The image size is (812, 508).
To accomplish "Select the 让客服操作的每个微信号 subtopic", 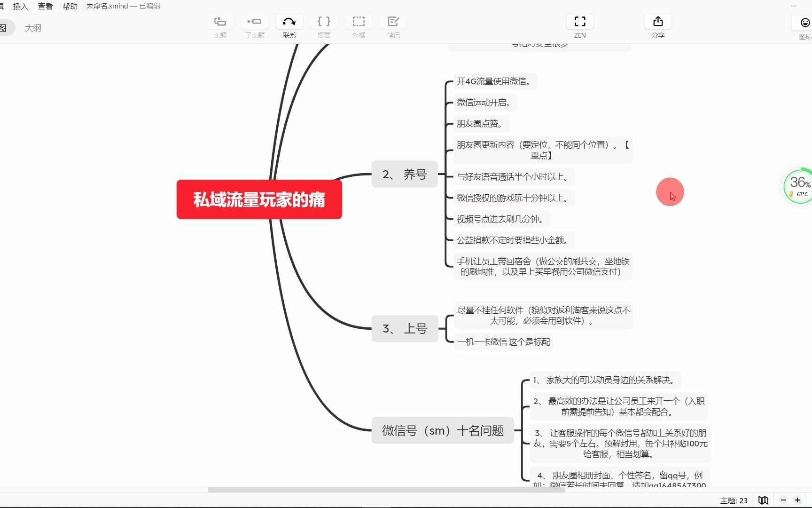I will 620,444.
